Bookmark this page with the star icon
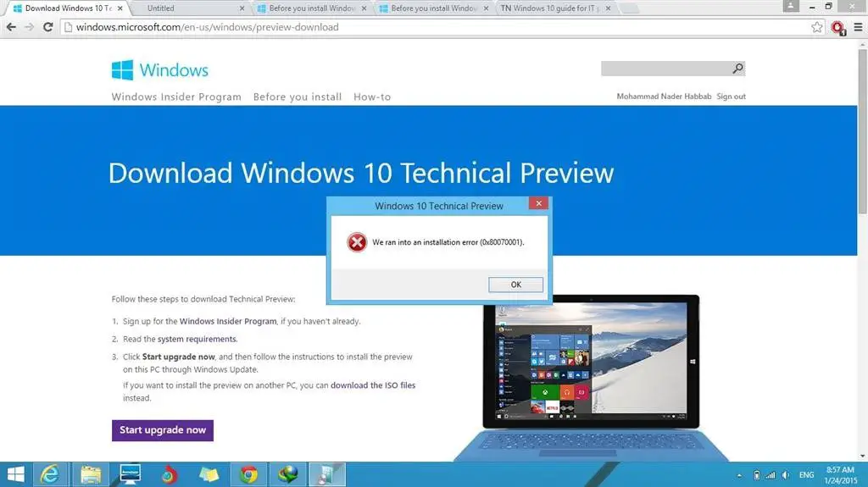This screenshot has width=868, height=487. coord(816,27)
